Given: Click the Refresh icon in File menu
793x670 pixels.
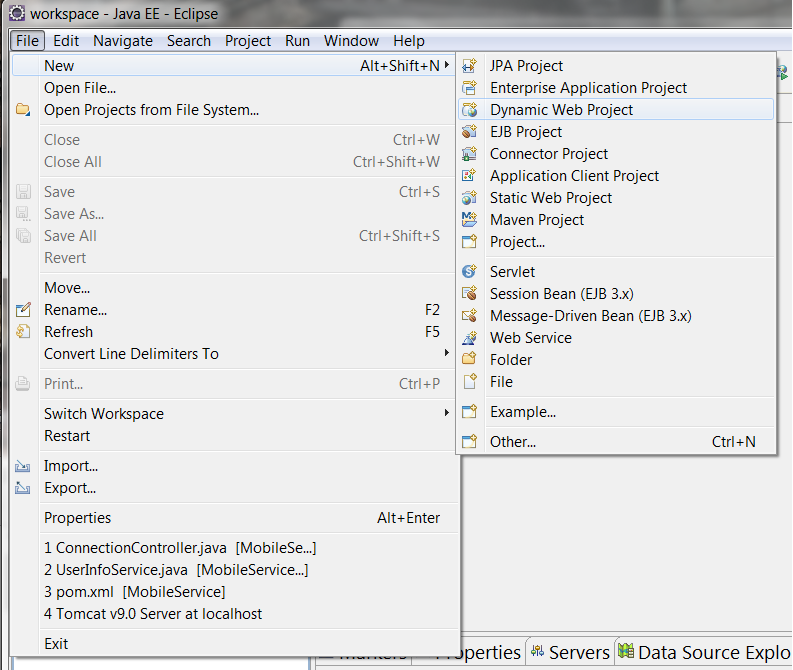Looking at the screenshot, I should 23,332.
